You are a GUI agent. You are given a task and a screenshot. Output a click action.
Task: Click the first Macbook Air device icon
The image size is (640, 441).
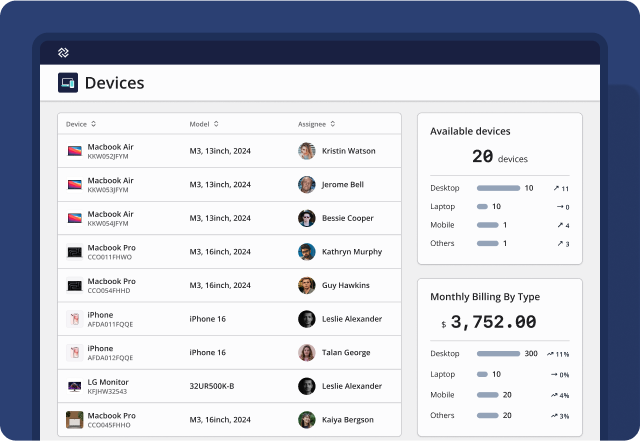(x=74, y=151)
